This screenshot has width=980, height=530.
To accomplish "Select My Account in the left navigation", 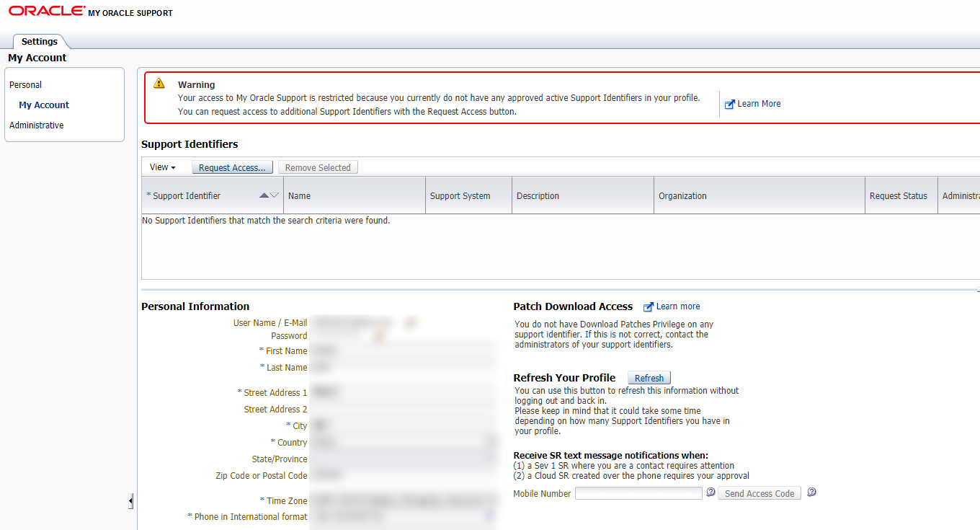I will click(x=44, y=105).
